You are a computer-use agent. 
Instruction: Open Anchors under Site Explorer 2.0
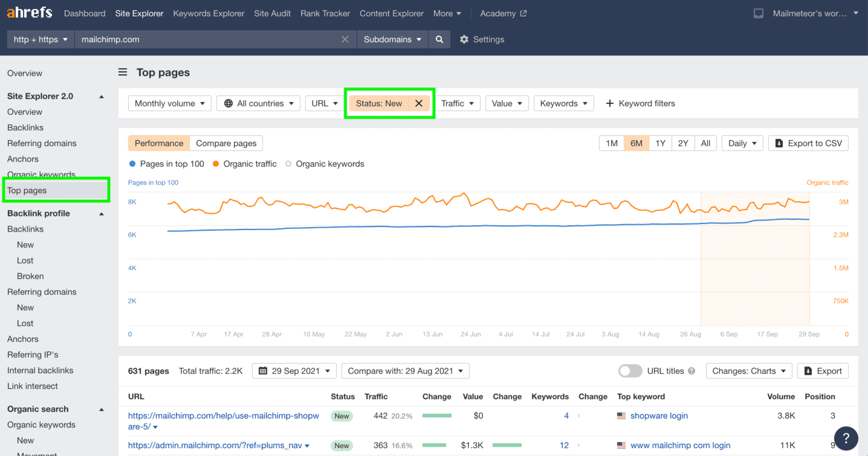pos(23,159)
